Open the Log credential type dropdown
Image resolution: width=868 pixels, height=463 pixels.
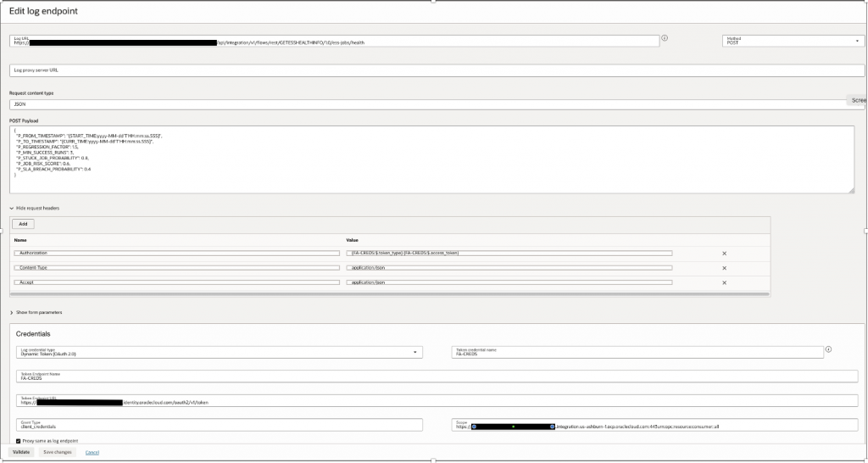point(220,352)
